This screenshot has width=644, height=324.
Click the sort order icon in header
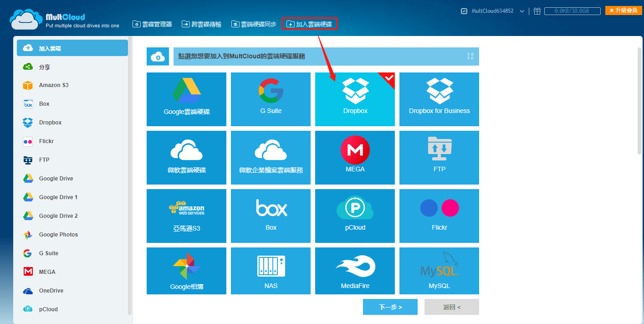pyautogui.click(x=470, y=56)
